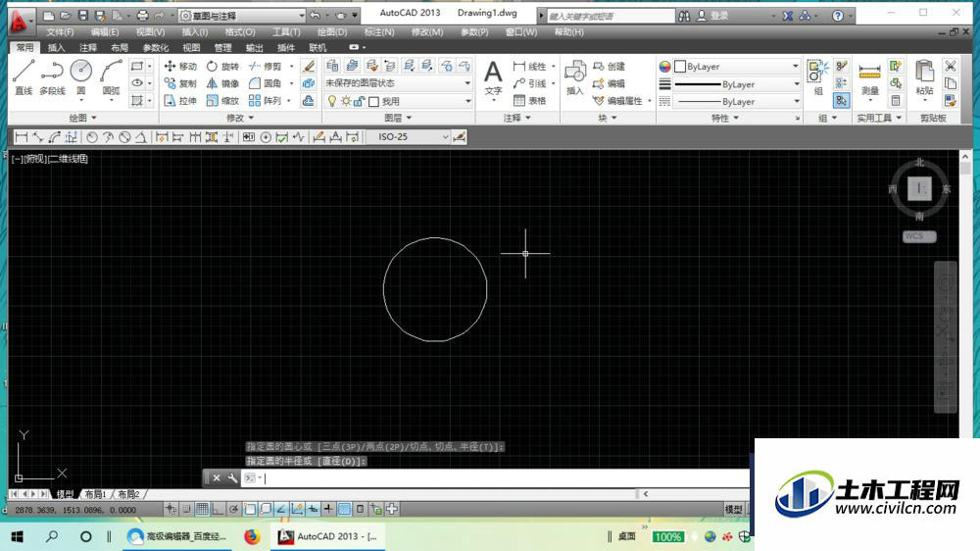The width and height of the screenshot is (980, 551).
Task: Open the current layer dropdown
Action: click(398, 101)
